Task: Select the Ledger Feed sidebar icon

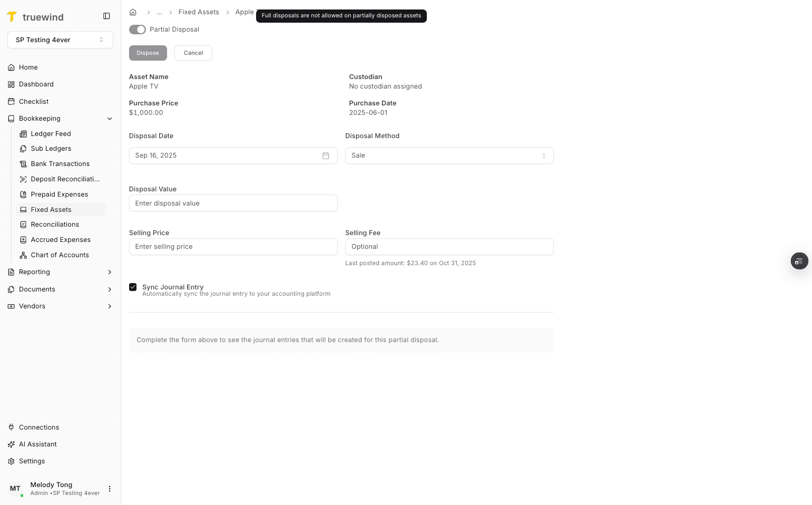Action: coord(23,133)
